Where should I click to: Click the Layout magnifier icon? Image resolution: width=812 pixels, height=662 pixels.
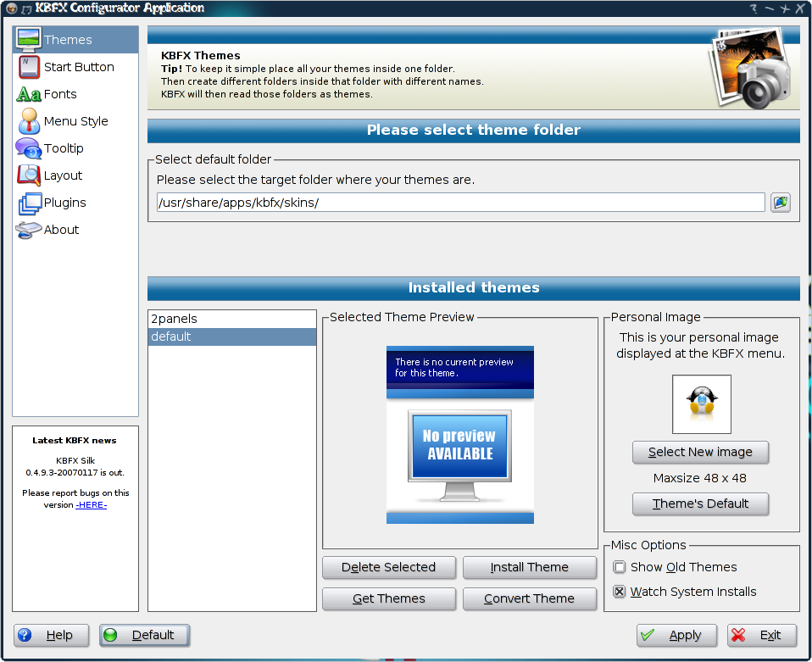coord(29,175)
